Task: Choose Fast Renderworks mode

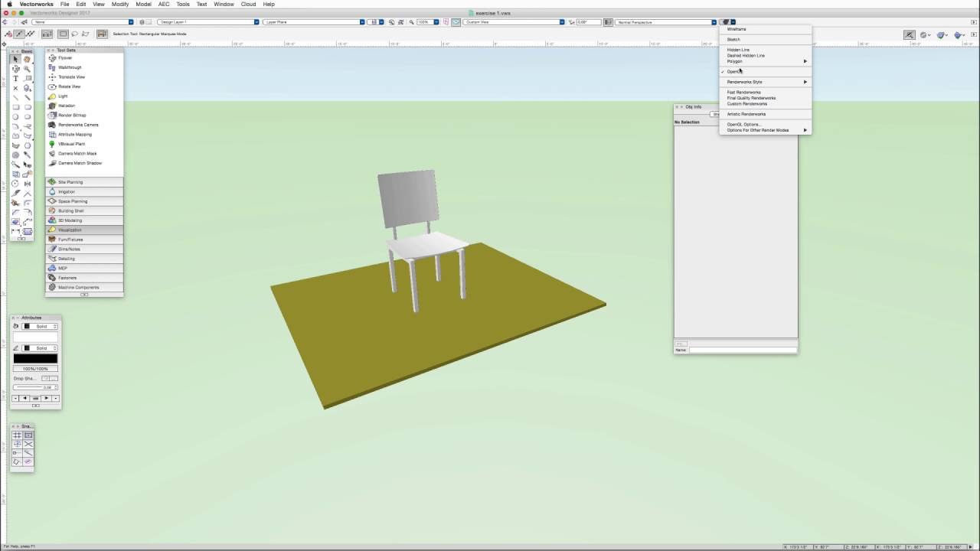Action: (x=765, y=92)
